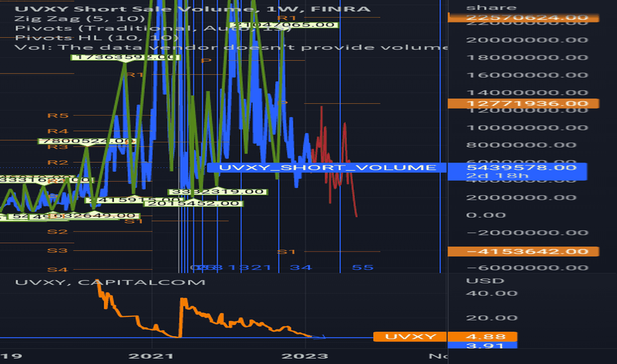Click 16000000.00 on the volume price scale

tap(527, 75)
